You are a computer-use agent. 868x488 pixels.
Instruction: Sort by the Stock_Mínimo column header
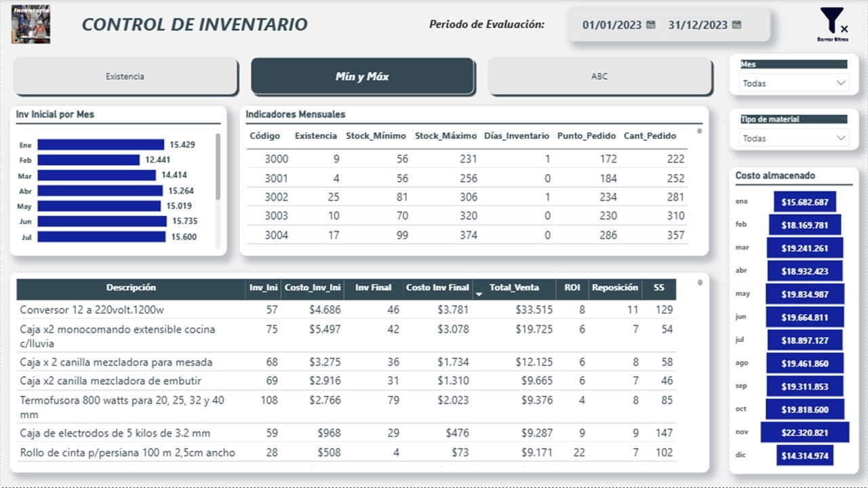[376, 136]
